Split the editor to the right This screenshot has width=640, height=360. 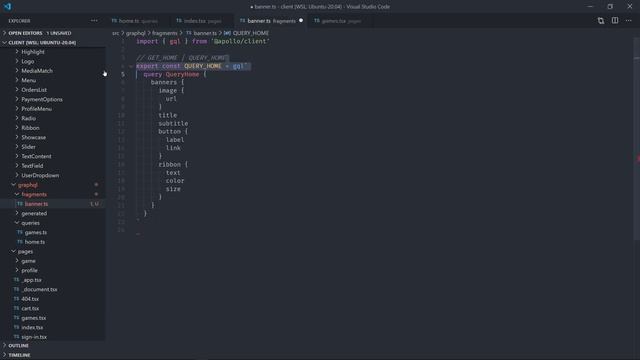click(615, 20)
